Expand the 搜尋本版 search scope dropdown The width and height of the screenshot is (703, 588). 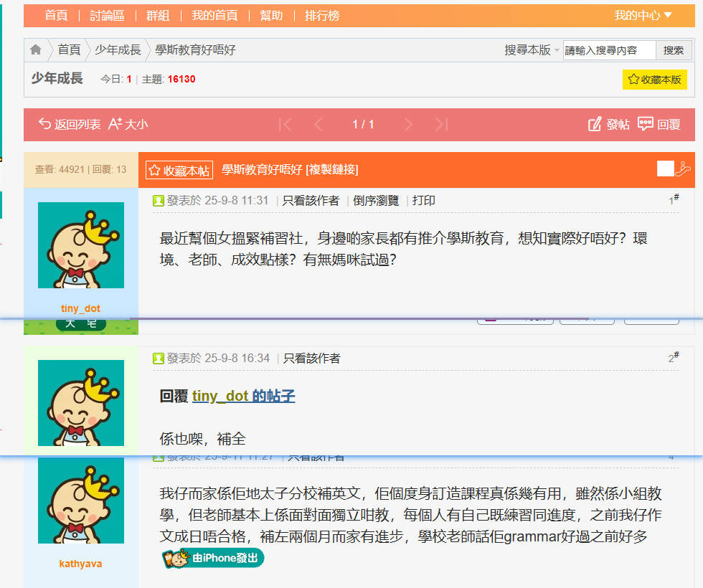(x=532, y=49)
